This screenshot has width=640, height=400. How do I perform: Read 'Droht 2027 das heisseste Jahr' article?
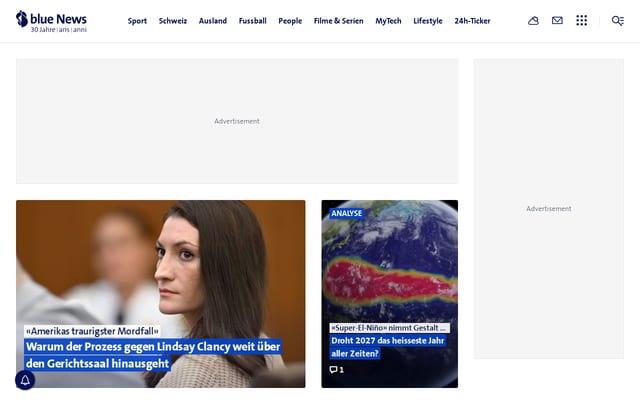coord(388,347)
